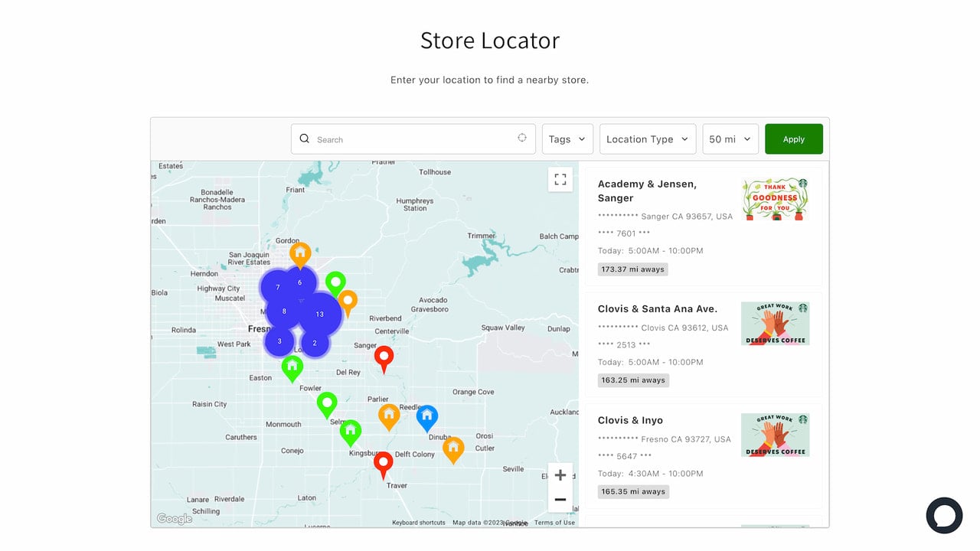Open Keyboard shortcuts on the map
980x551 pixels.
pyautogui.click(x=419, y=523)
